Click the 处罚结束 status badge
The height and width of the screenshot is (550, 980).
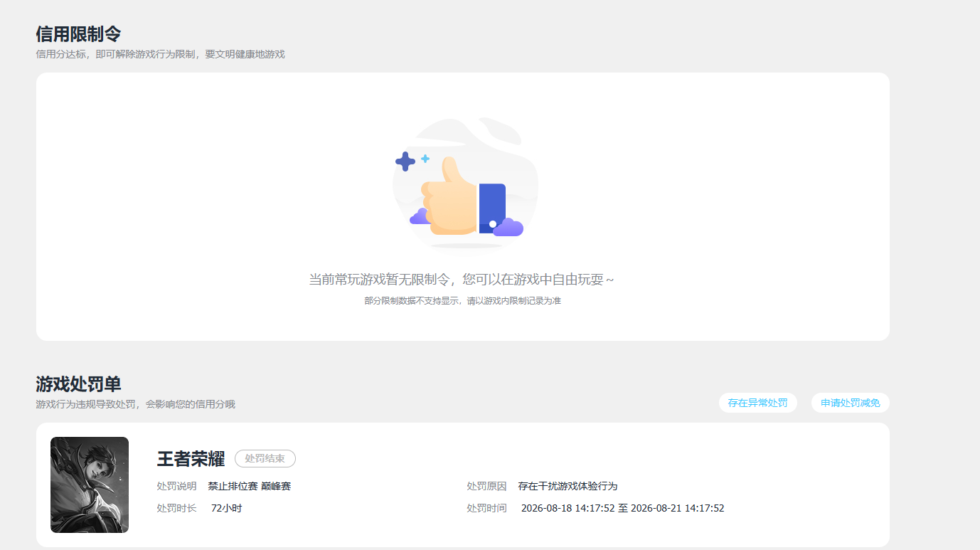coord(265,459)
